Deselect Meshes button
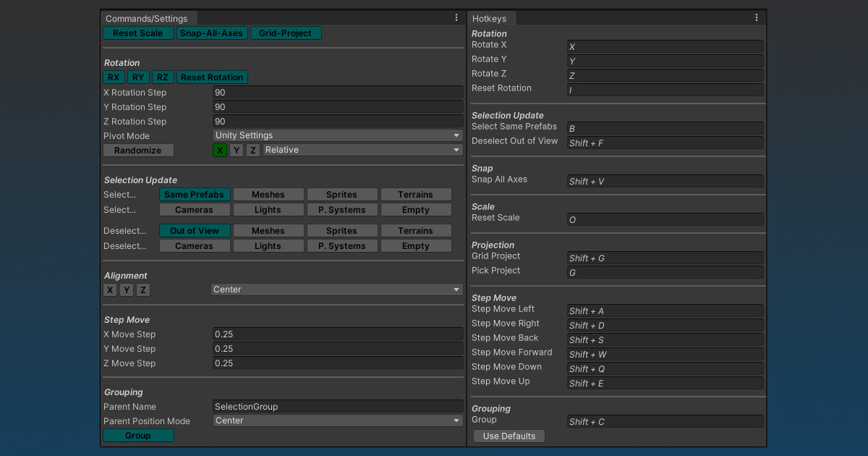Viewport: 868px width, 456px height. [268, 231]
